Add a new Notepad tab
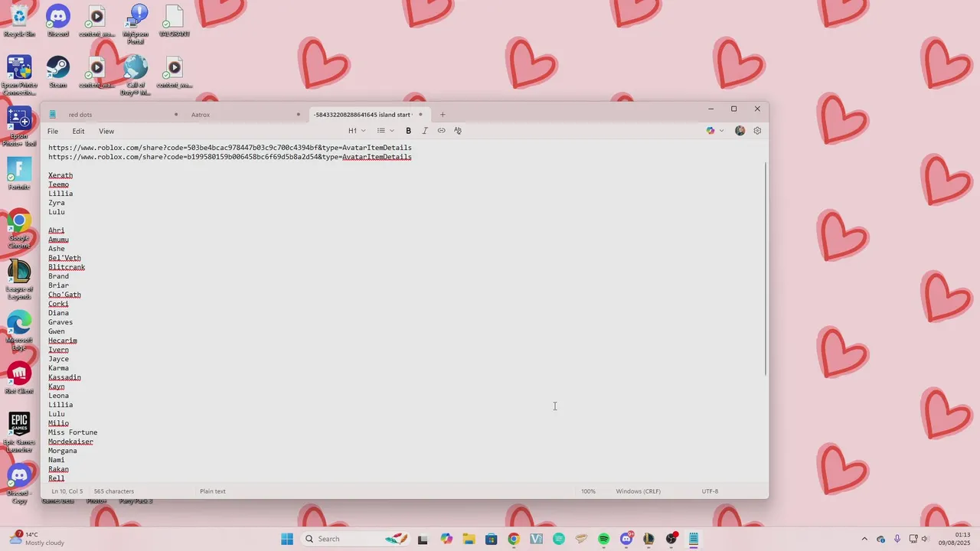The height and width of the screenshot is (551, 980). (443, 115)
